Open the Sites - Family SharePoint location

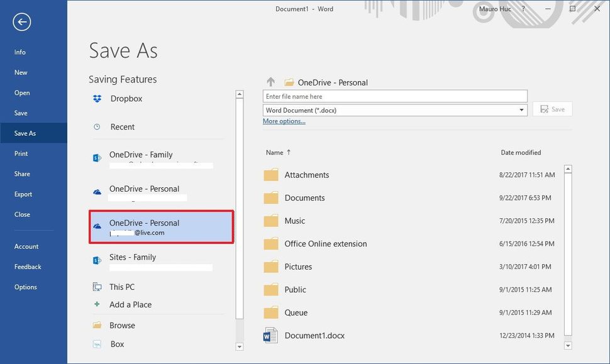pos(133,257)
